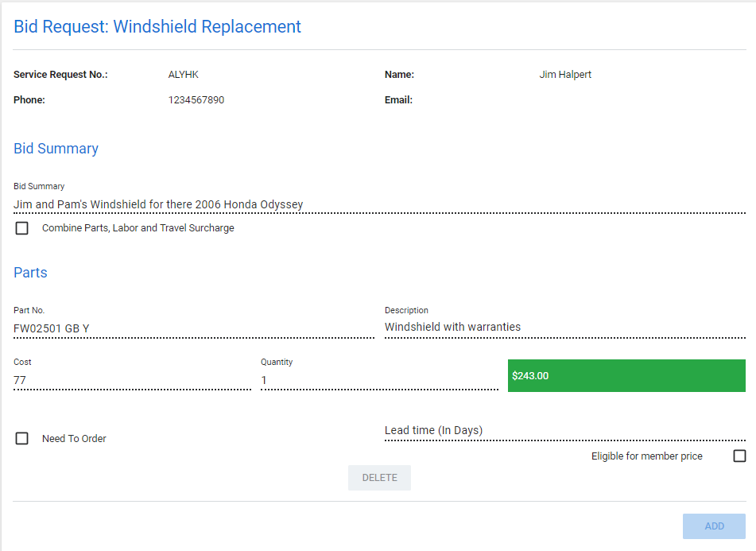
Task: Click the green $243.00 total box
Action: pyautogui.click(x=626, y=375)
